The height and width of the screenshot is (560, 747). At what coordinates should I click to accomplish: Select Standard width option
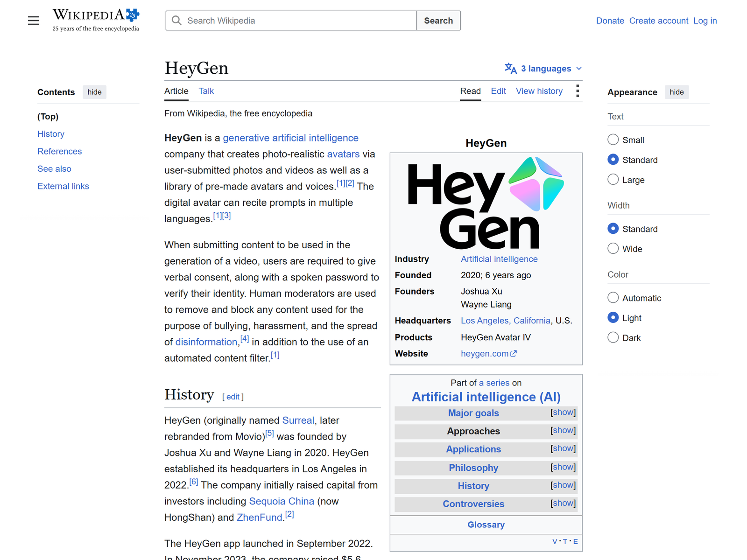coord(613,229)
